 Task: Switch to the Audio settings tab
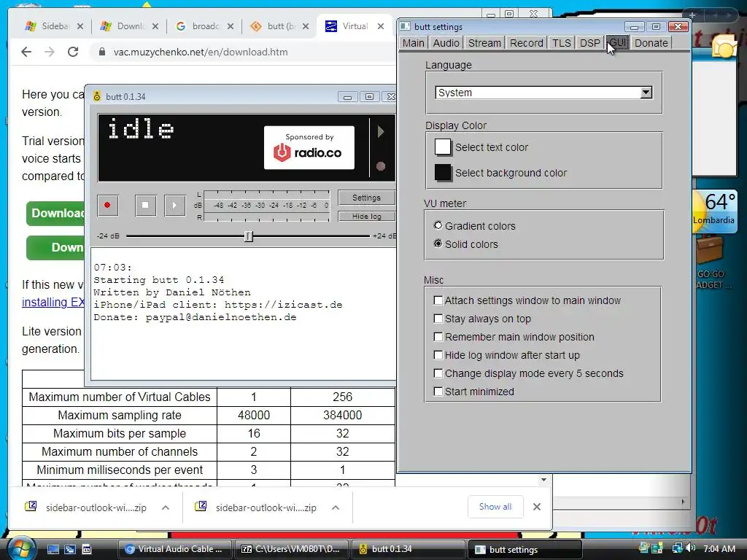click(446, 43)
